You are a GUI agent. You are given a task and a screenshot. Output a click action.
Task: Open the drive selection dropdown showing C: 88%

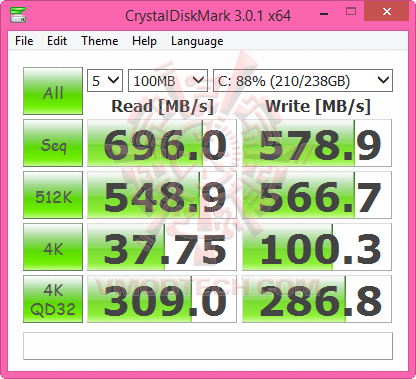tap(303, 80)
